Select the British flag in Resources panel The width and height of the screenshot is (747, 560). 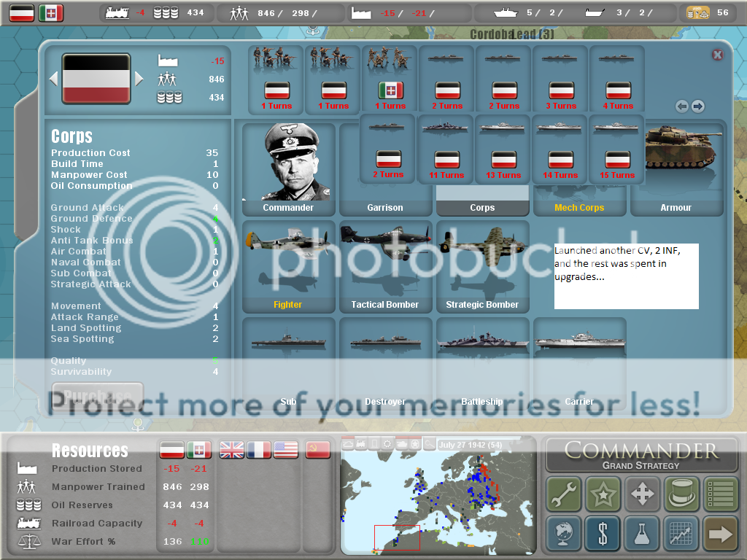(232, 450)
